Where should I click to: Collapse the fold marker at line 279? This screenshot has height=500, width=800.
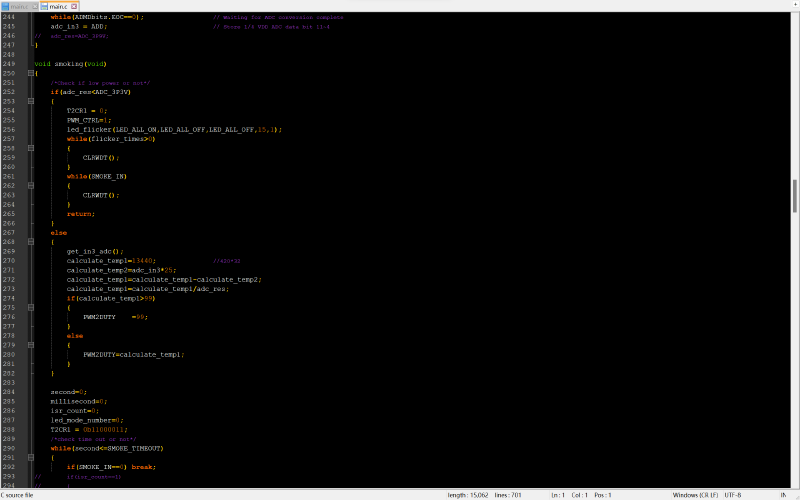click(31, 345)
